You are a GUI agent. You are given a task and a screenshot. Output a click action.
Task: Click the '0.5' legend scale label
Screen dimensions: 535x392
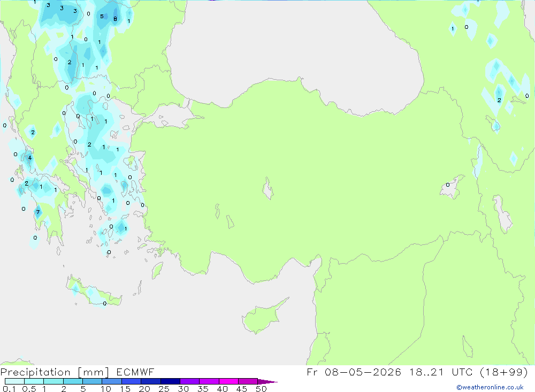pos(29,389)
